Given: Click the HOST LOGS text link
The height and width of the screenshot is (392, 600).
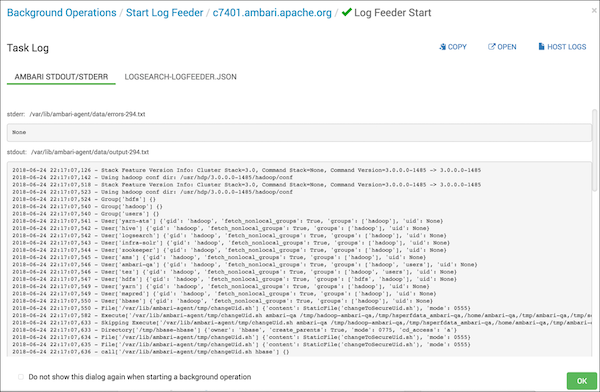Looking at the screenshot, I should tap(566, 47).
